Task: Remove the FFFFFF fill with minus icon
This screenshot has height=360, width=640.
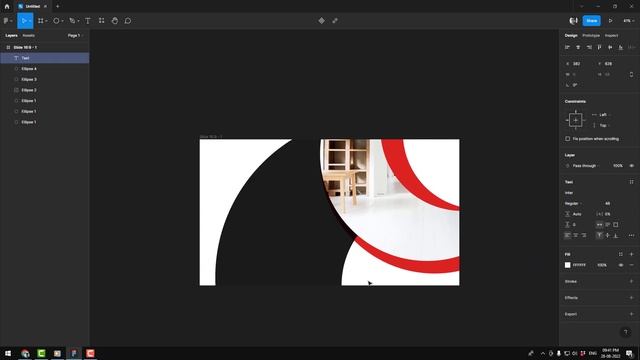Action: [x=631, y=265]
